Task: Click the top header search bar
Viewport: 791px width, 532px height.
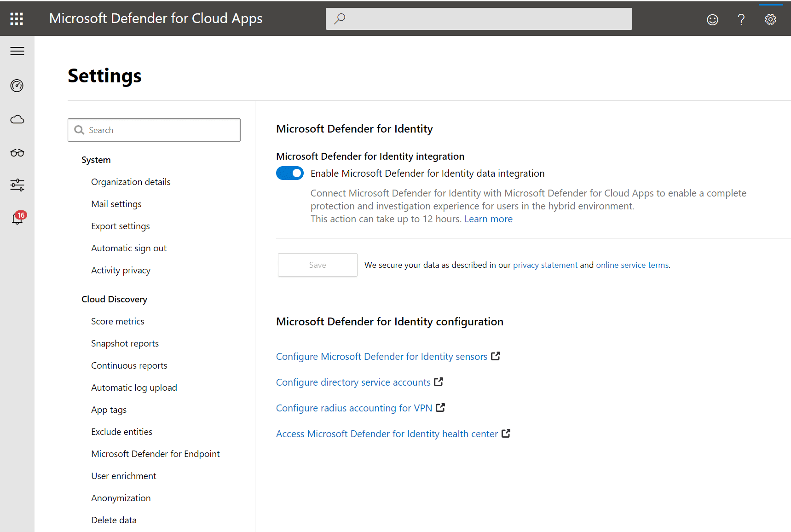Action: tap(479, 19)
